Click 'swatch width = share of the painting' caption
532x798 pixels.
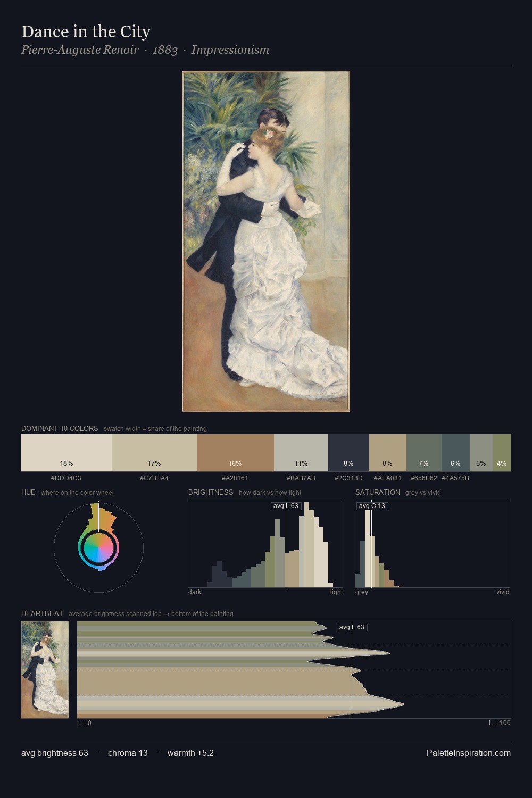(155, 429)
